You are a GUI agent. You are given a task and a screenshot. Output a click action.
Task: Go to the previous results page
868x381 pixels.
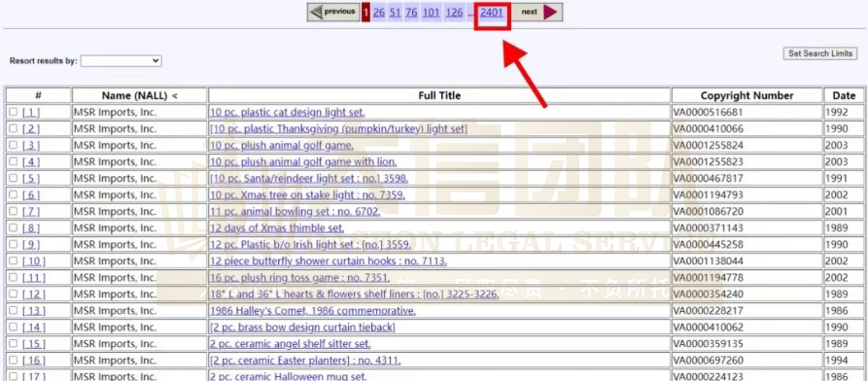[333, 13]
